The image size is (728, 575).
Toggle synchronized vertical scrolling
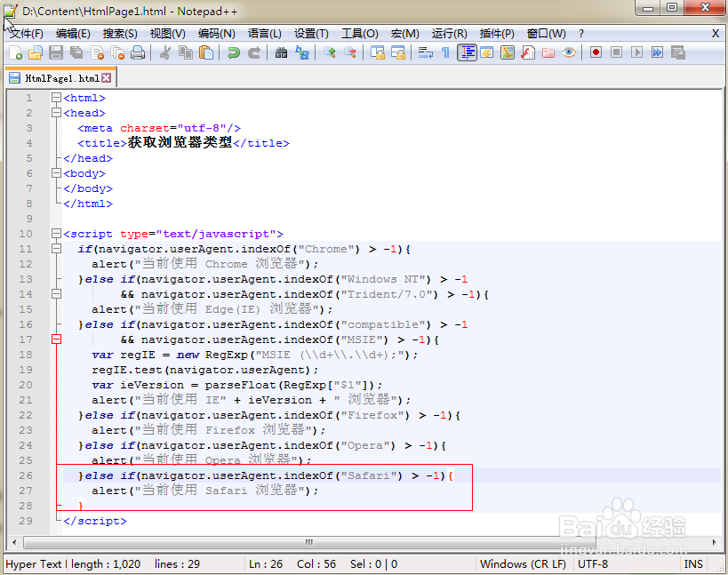pos(377,53)
